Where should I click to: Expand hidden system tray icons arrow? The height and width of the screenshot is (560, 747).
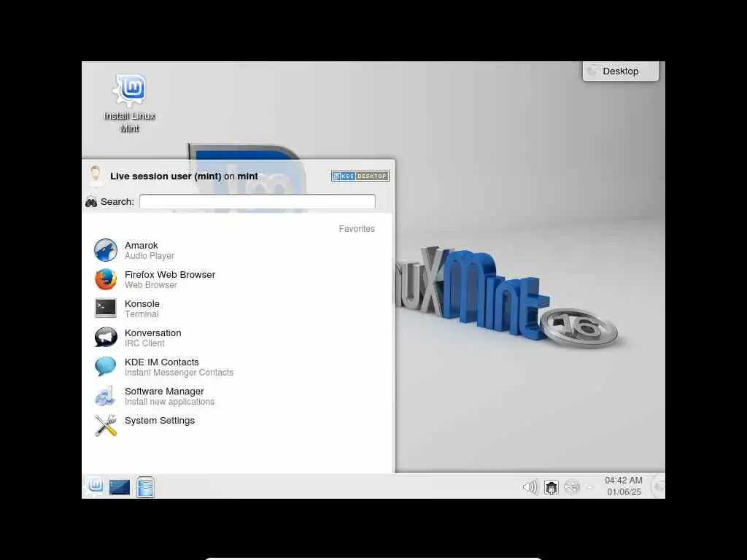pos(591,487)
